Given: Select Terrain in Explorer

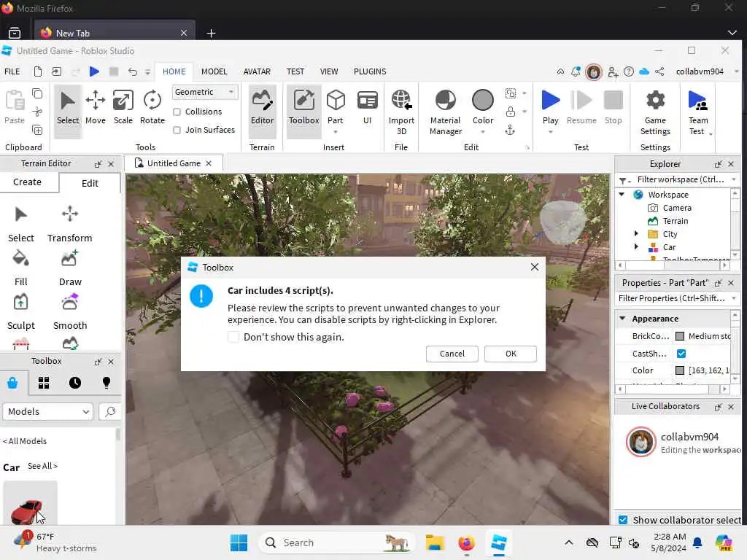Looking at the screenshot, I should click(675, 221).
